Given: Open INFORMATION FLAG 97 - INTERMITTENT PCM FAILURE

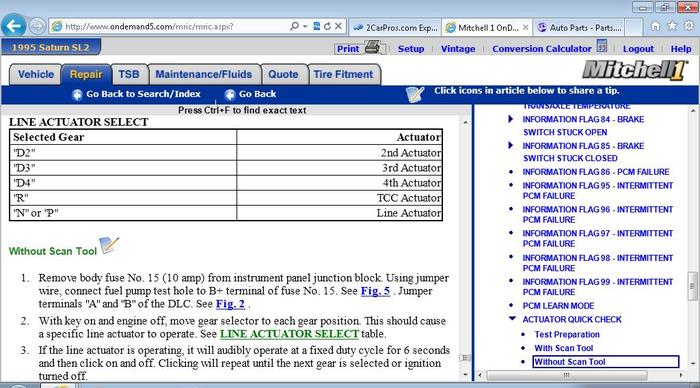Looking at the screenshot, I should point(597,238).
